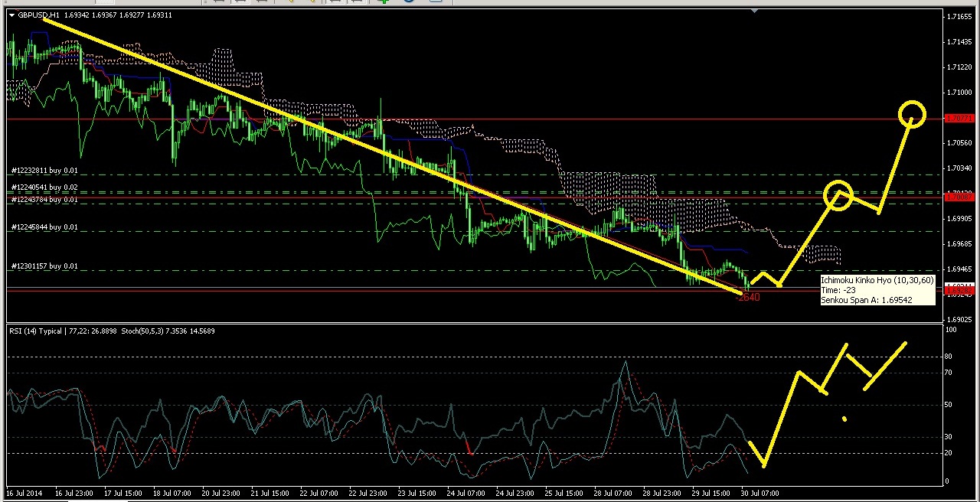Click the 80 level on RSI scale
This screenshot has height=502, width=980.
pyautogui.click(x=951, y=357)
